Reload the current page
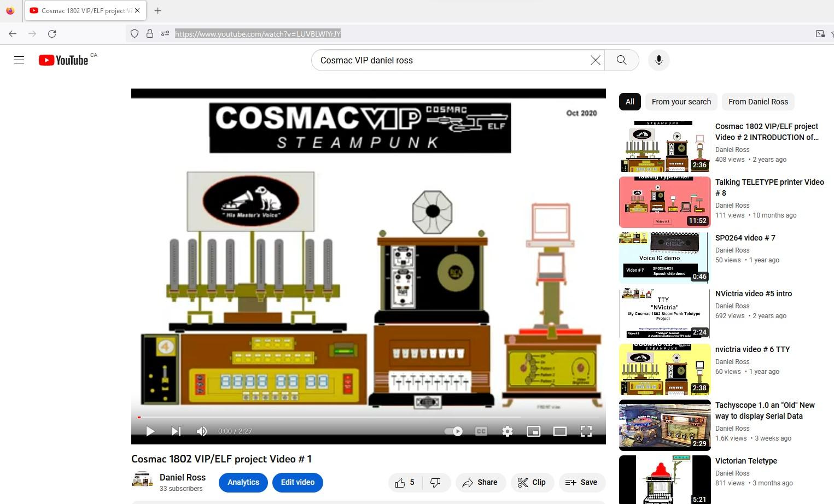The height and width of the screenshot is (504, 834). pos(52,34)
